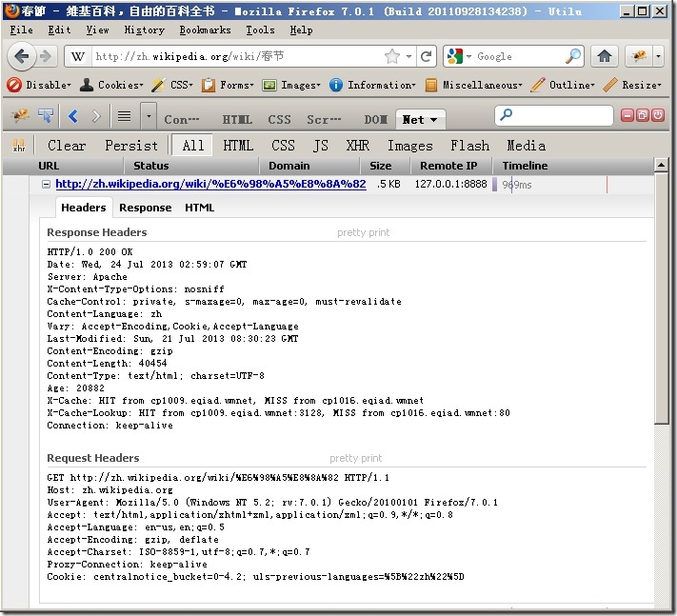Detach Firebug into a new window icon
Viewport: 677px width, 616px height.
pos(643,115)
